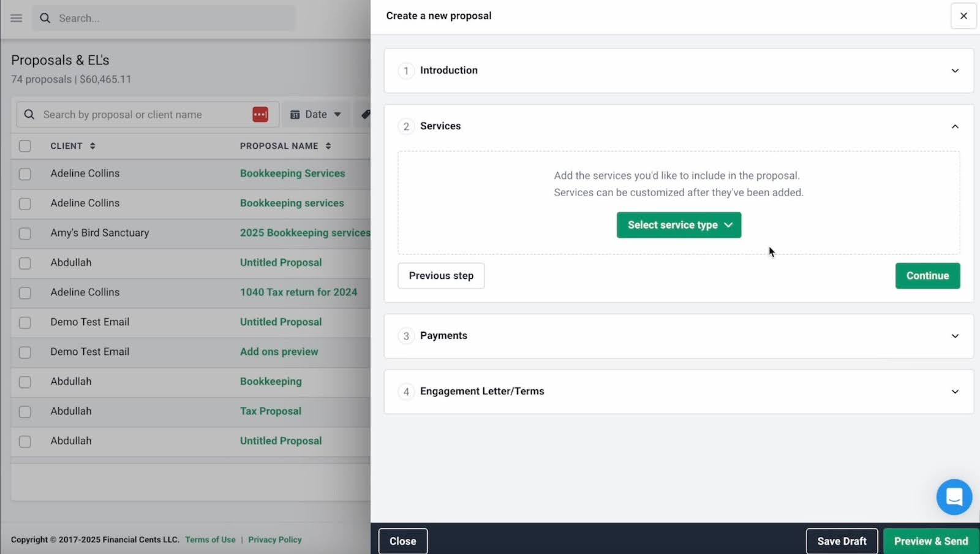This screenshot has height=554, width=980.
Task: Select checkbox for first Demo Test Email row
Action: (x=25, y=322)
